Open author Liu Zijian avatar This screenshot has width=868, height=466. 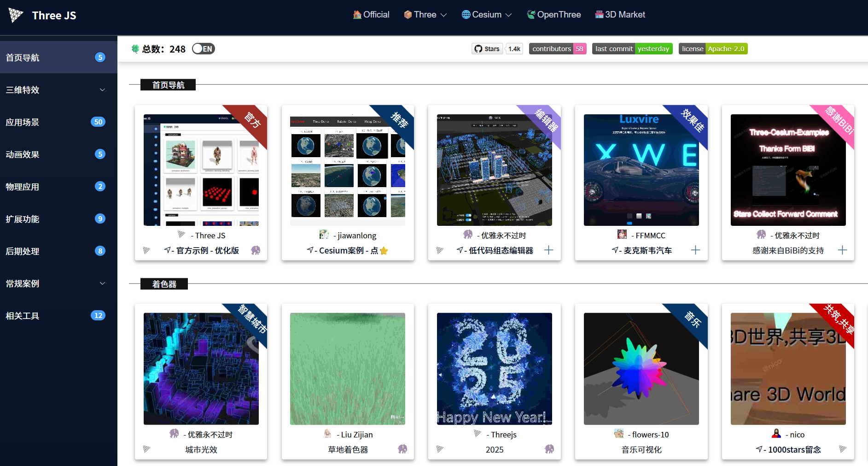[x=327, y=434]
